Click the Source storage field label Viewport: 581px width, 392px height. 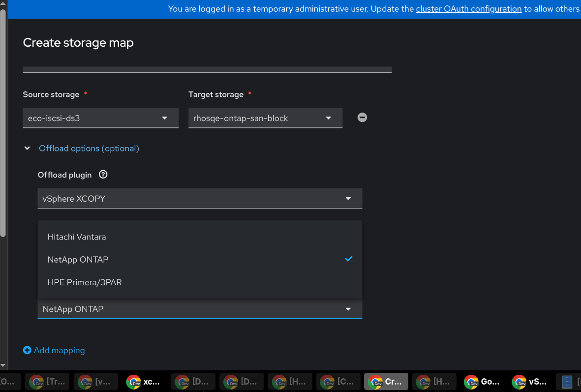[51, 94]
